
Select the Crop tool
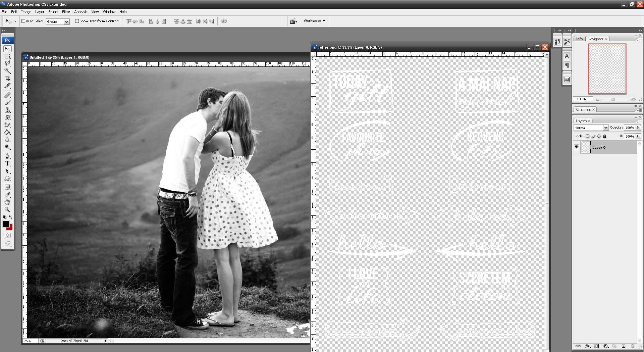(x=7, y=78)
